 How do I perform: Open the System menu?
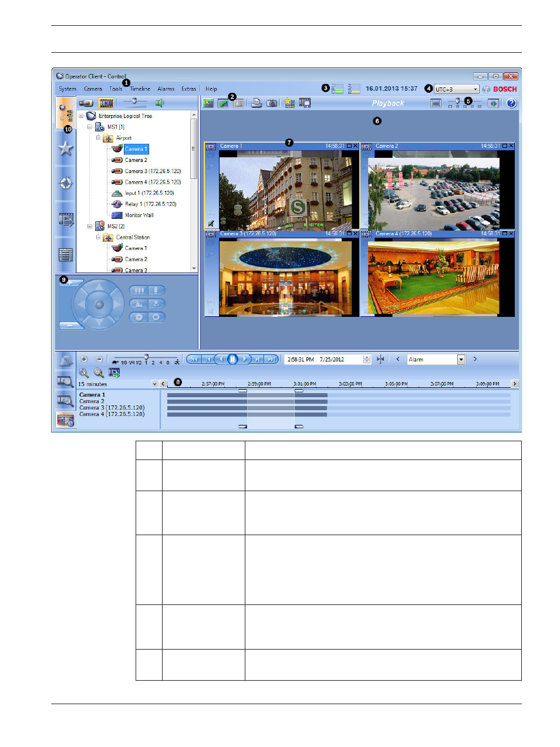pyautogui.click(x=68, y=89)
